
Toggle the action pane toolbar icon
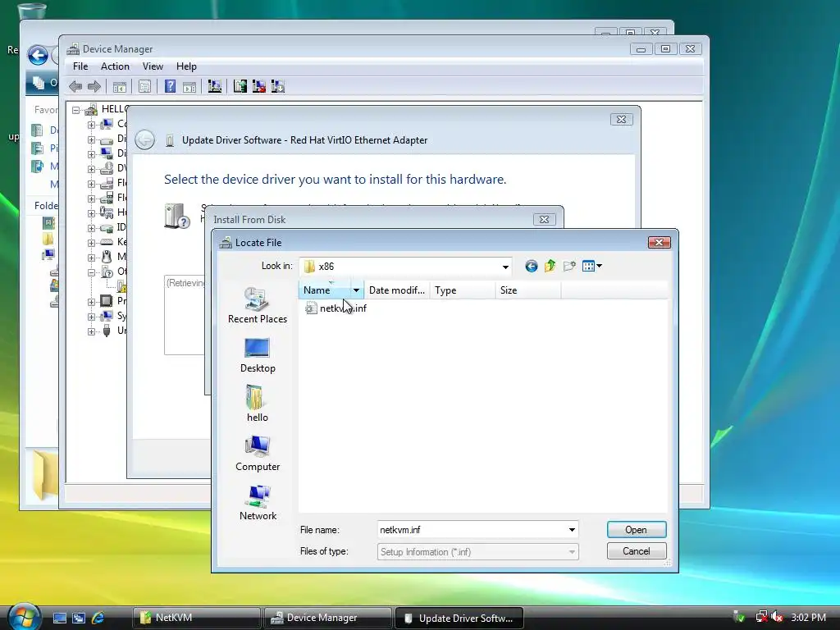point(189,86)
